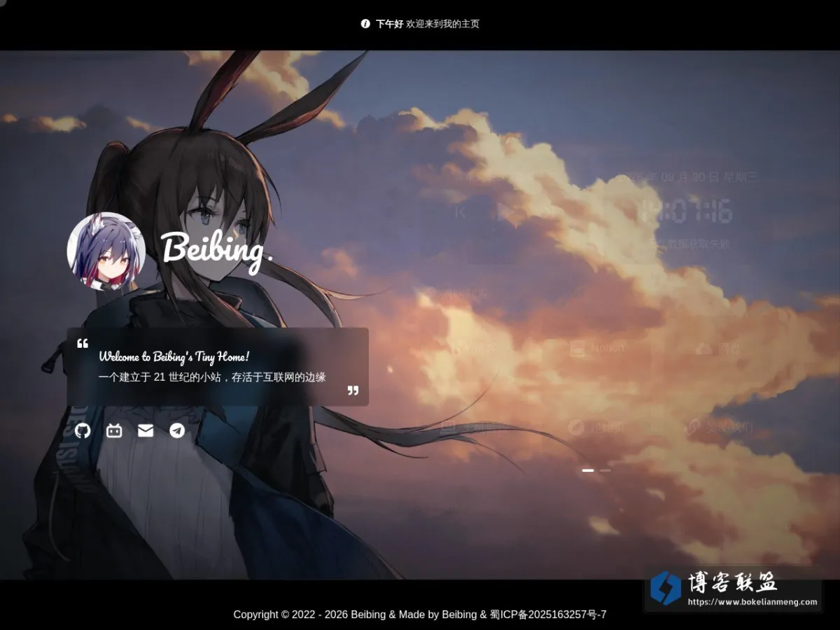Viewport: 840px width, 630px height.
Task: Select the first, brighter pagination dash
Action: click(588, 470)
